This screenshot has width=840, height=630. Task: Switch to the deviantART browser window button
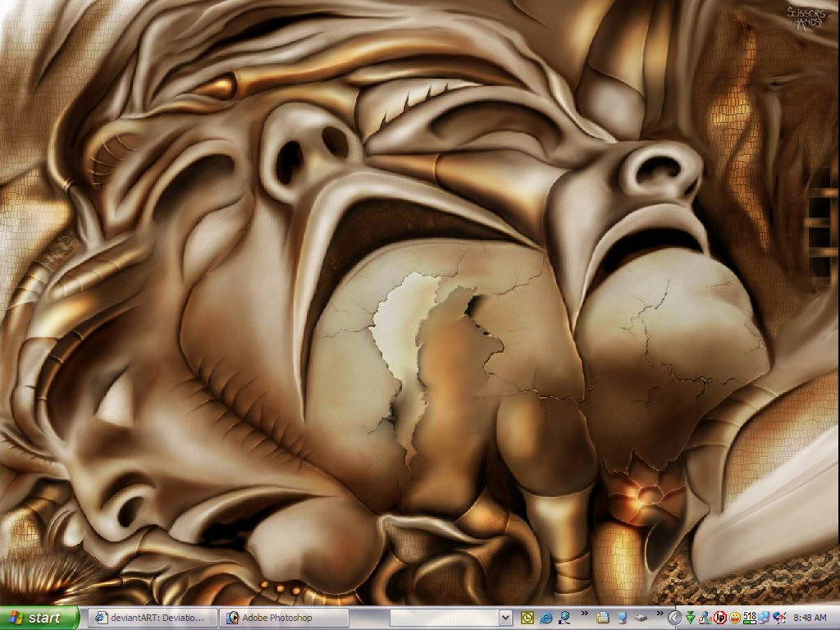coord(153,618)
